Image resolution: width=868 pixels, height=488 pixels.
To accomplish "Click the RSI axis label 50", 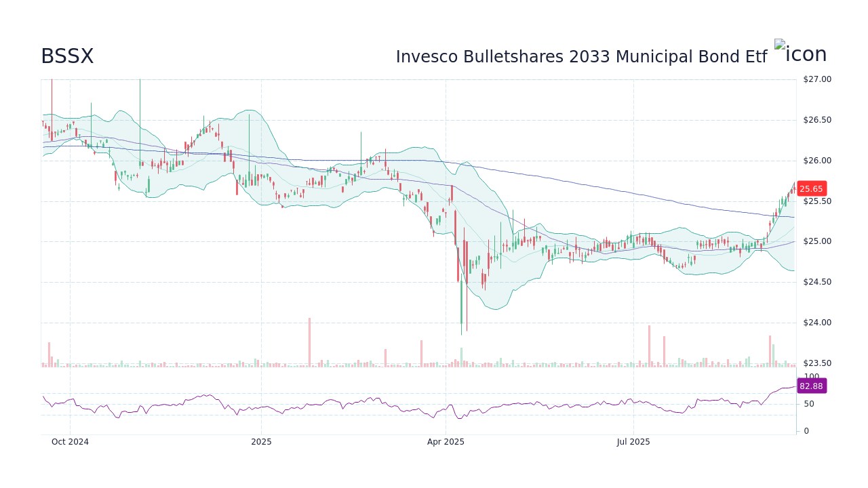I will tap(808, 404).
